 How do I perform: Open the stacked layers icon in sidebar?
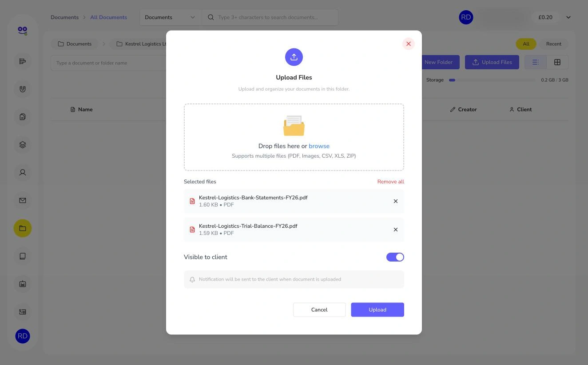(x=23, y=145)
